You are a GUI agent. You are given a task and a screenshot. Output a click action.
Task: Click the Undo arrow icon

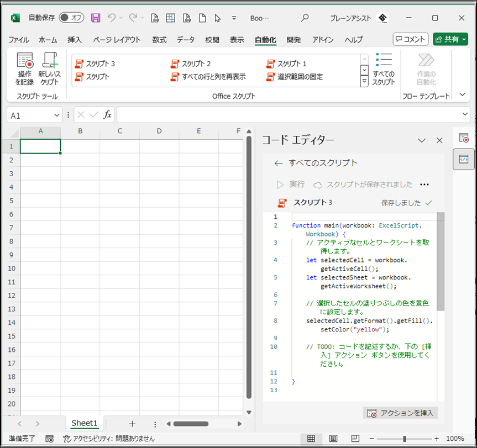[x=111, y=18]
